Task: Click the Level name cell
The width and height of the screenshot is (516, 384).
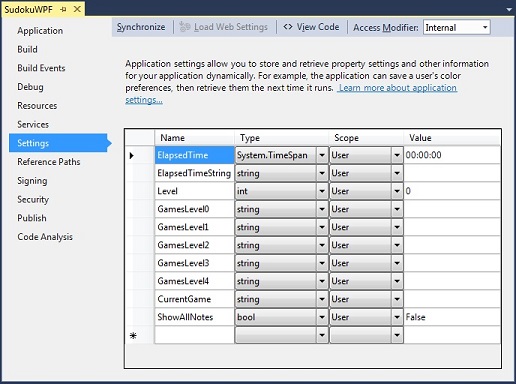Action: click(195, 191)
